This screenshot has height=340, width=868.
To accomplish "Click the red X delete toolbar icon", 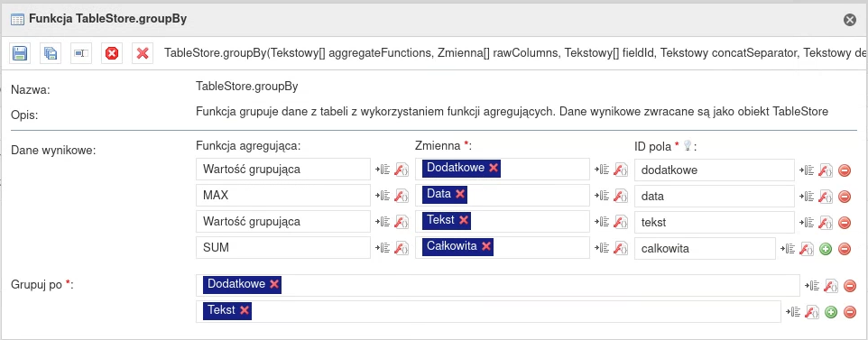I will 143,53.
